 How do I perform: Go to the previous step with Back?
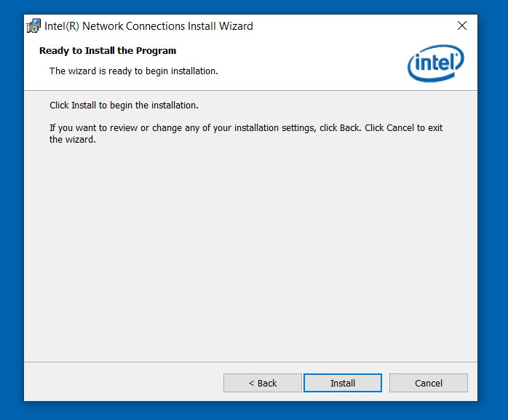(262, 383)
